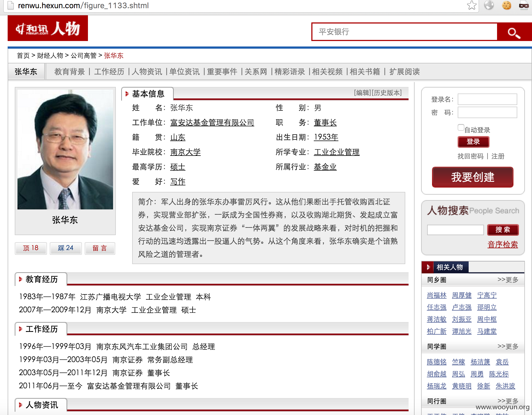
Task: Click the 顶 18 vote button
Action: pos(31,248)
